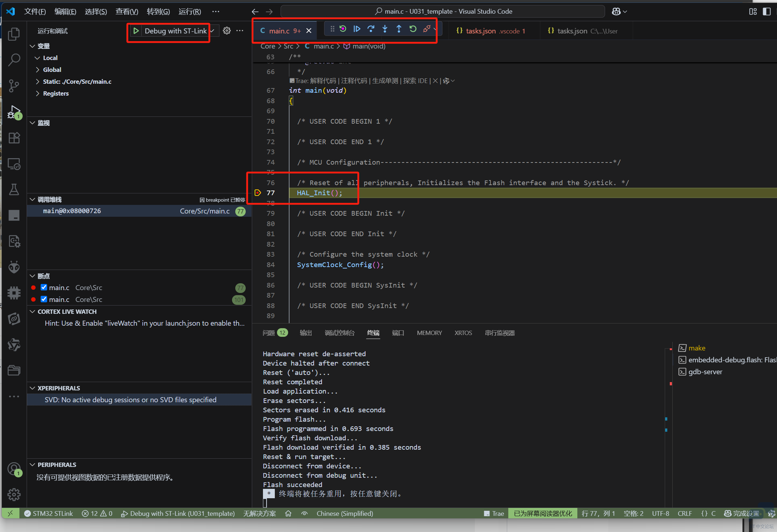Disable the main.c line 101 breakpoint
The width and height of the screenshot is (777, 532).
click(44, 299)
